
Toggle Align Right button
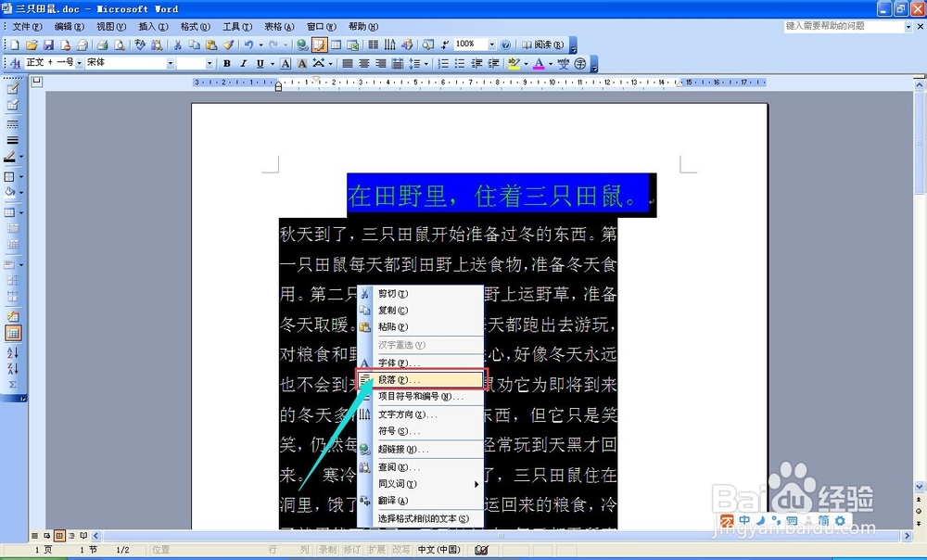tap(381, 63)
